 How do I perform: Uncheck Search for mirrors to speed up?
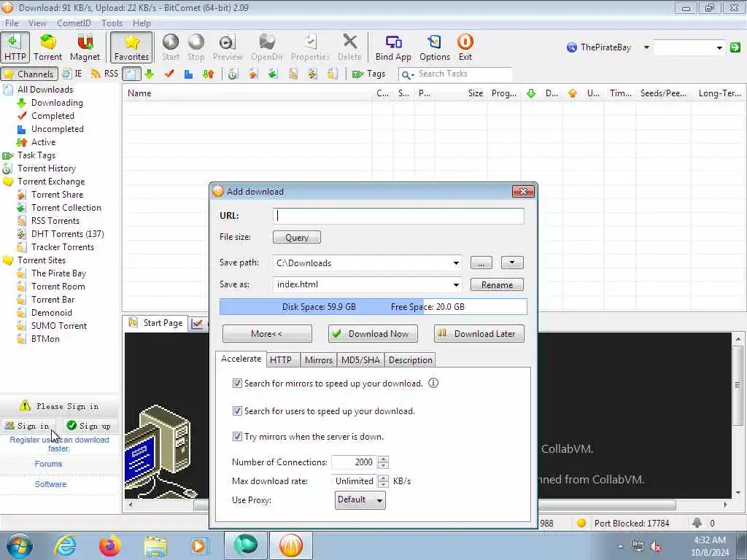[x=237, y=384]
